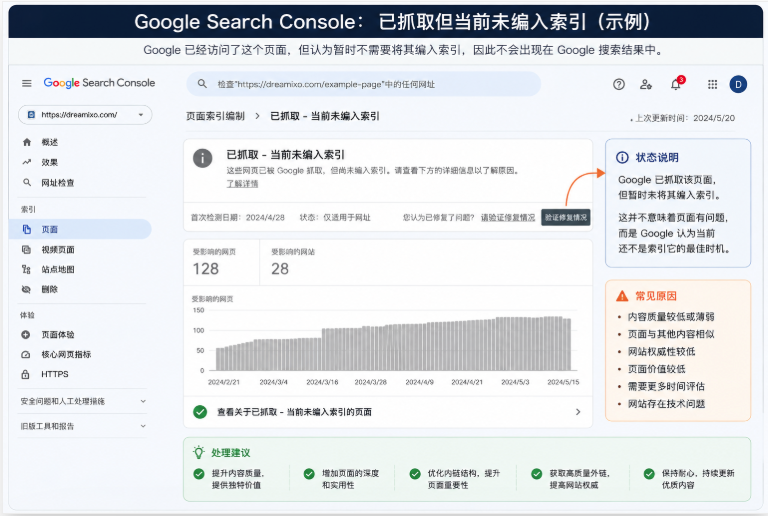This screenshot has height=516, width=768.
Task: Click the 请验证修复情况 link
Action: pos(507,217)
